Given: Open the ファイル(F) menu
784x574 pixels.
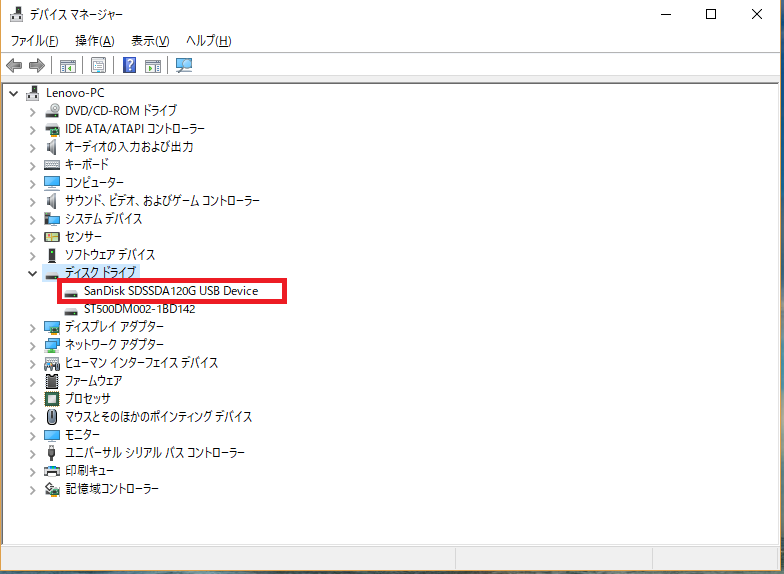Looking at the screenshot, I should point(34,41).
